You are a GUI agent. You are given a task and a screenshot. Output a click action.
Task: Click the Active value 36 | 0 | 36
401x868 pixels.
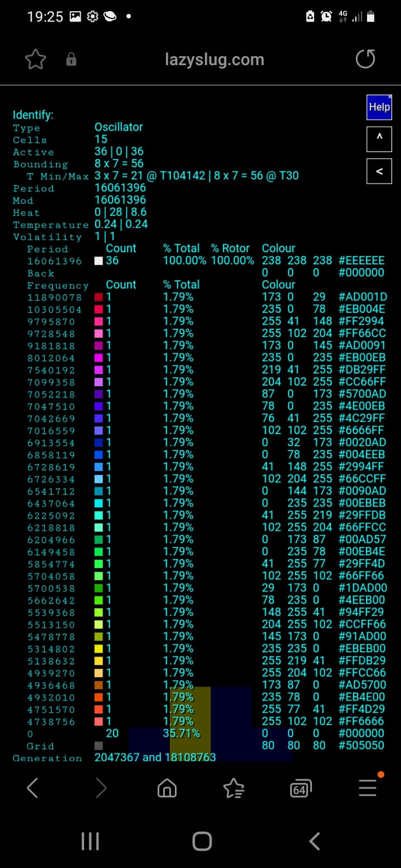(119, 151)
